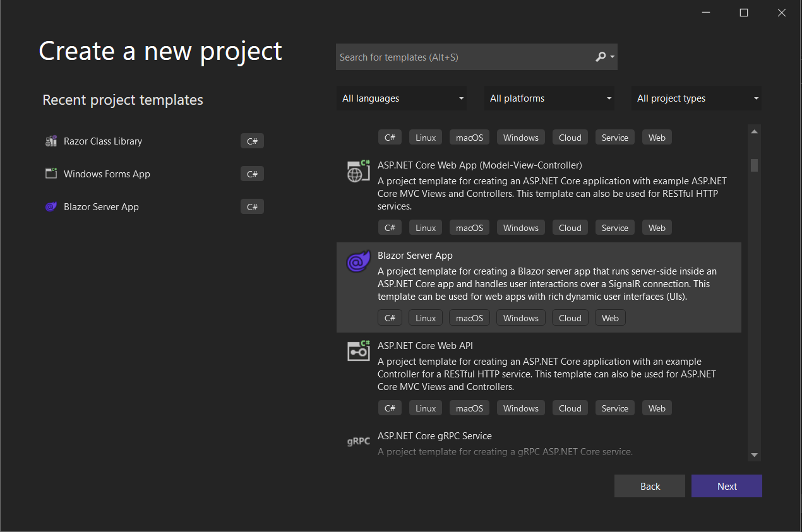Click the Windows Forms App icon in recents
This screenshot has width=802, height=532.
[51, 174]
